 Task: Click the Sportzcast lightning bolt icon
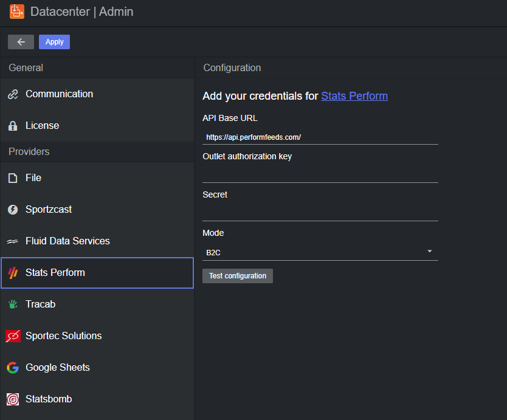(13, 210)
